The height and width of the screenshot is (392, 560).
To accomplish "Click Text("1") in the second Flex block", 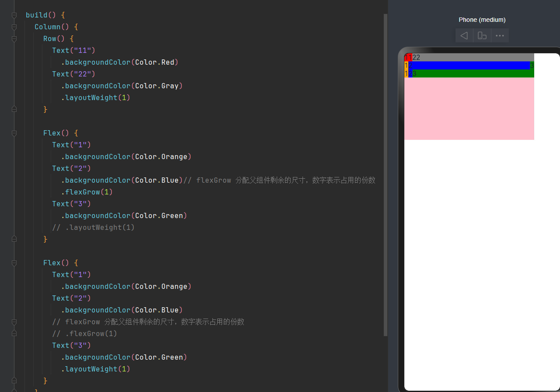I will pos(71,275).
